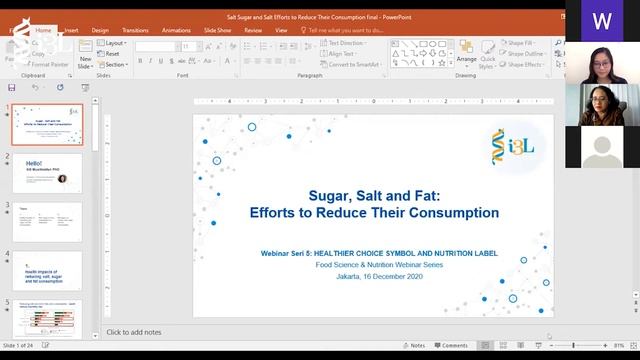Image resolution: width=640 pixels, height=360 pixels.
Task: Click the Arrange button
Action: 466,53
